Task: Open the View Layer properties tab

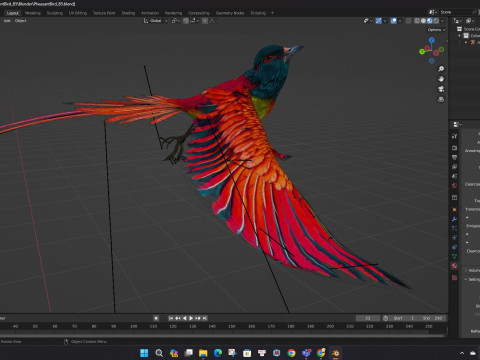Action: pyautogui.click(x=454, y=167)
